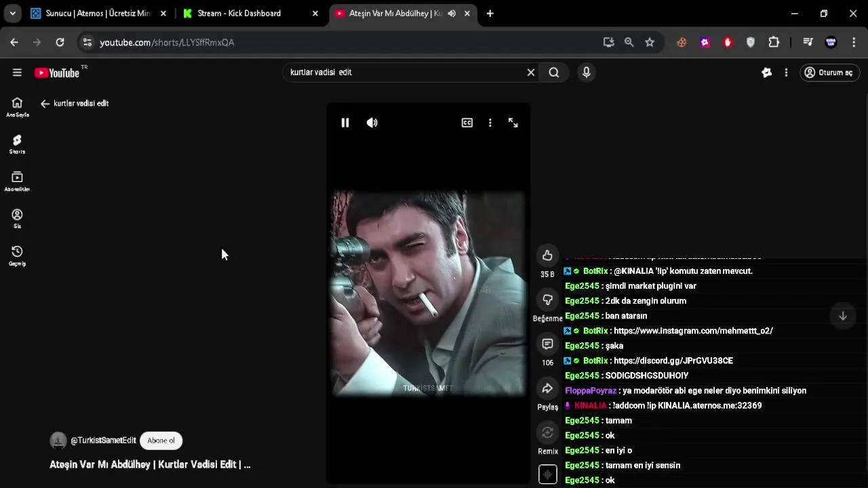Click the KINALIA username on the !addcom message
The height and width of the screenshot is (488, 868).
point(590,405)
